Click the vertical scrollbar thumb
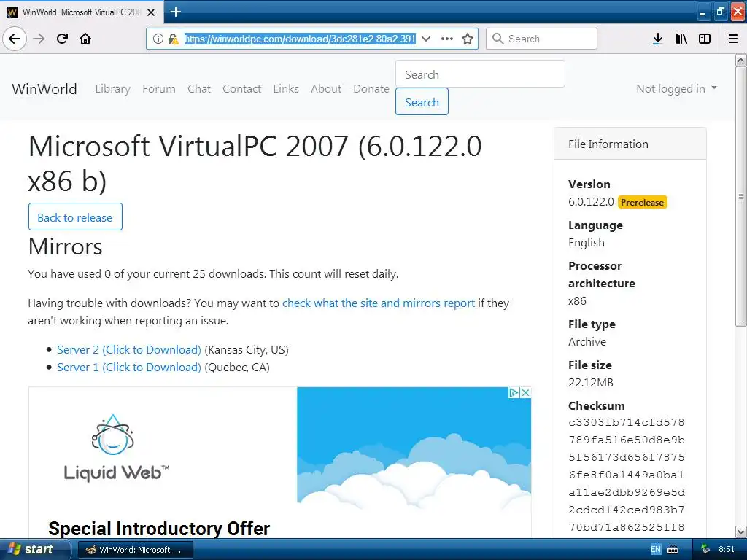Image resolution: width=747 pixels, height=560 pixels. pos(741,196)
